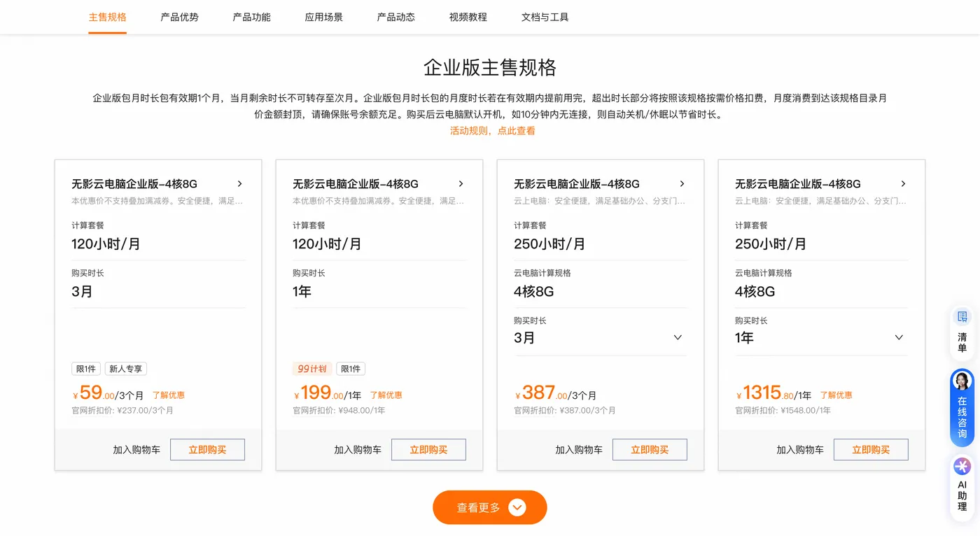Click 立即购买 on the ¥59 card
The image size is (980, 536).
207,450
